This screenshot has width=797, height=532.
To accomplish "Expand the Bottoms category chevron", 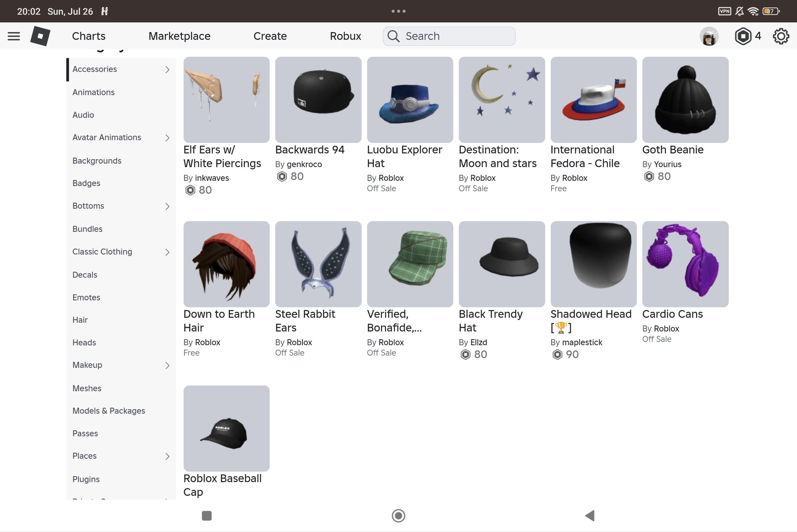I will 167,206.
